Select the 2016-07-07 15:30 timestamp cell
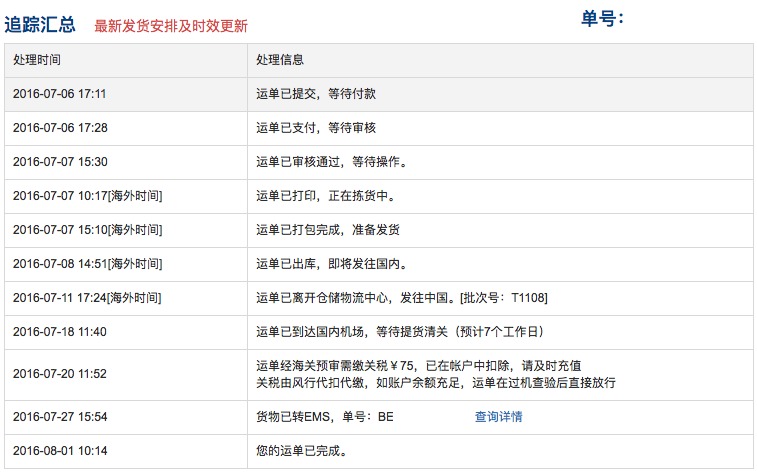The image size is (757, 473). click(60, 162)
